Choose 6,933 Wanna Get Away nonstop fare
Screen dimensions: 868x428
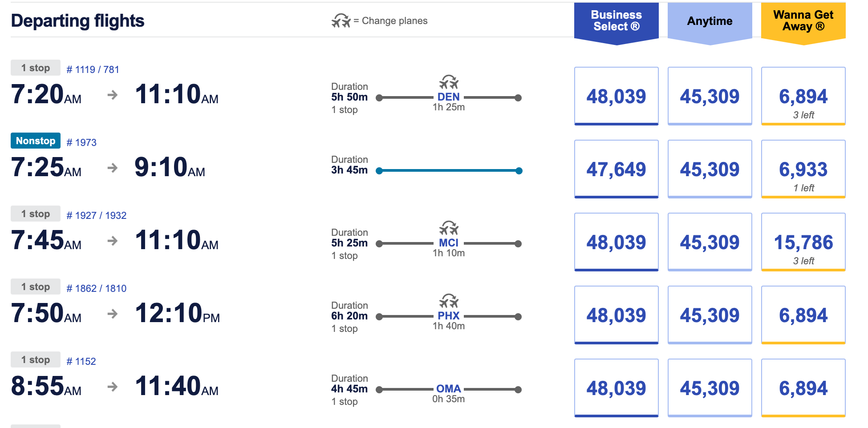click(x=803, y=169)
